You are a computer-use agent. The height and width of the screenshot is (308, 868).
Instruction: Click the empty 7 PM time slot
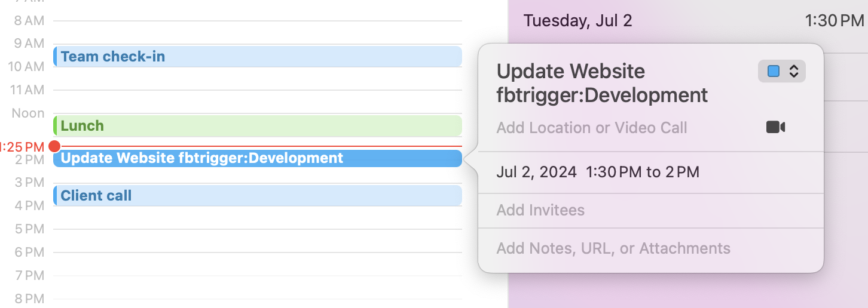[257, 287]
